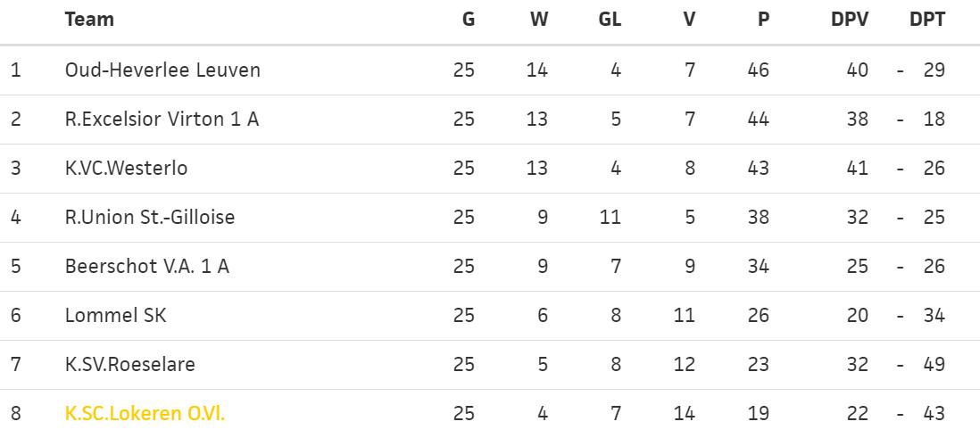Click K.SV.Roeselare's 49 goals-against value

(x=934, y=364)
